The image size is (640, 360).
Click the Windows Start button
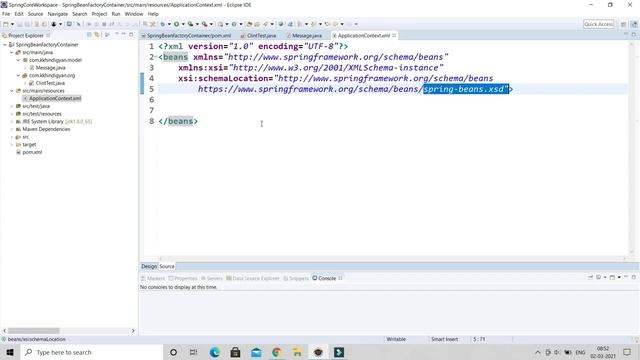pos(10,352)
